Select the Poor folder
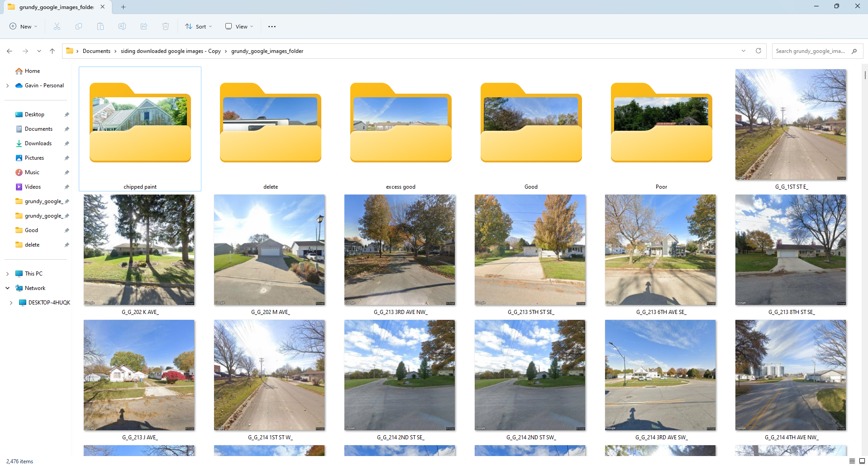 [x=662, y=129]
